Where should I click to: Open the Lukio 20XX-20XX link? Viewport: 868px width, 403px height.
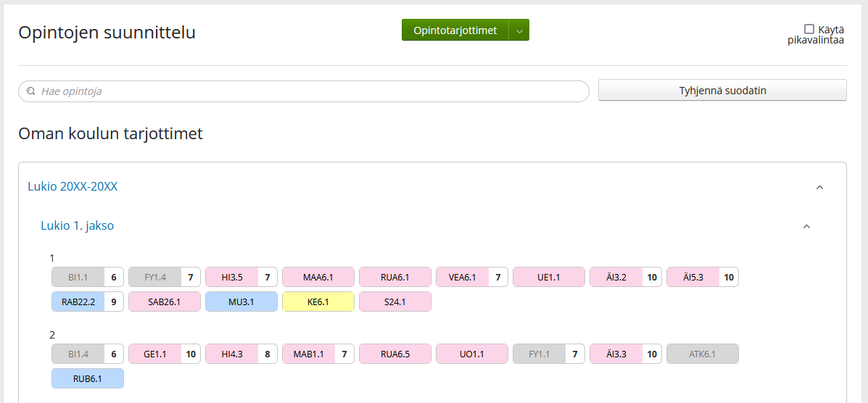click(x=73, y=186)
